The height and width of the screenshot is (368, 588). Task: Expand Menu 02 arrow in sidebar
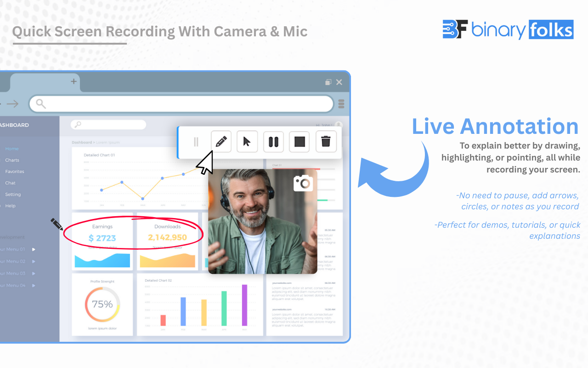coord(34,261)
